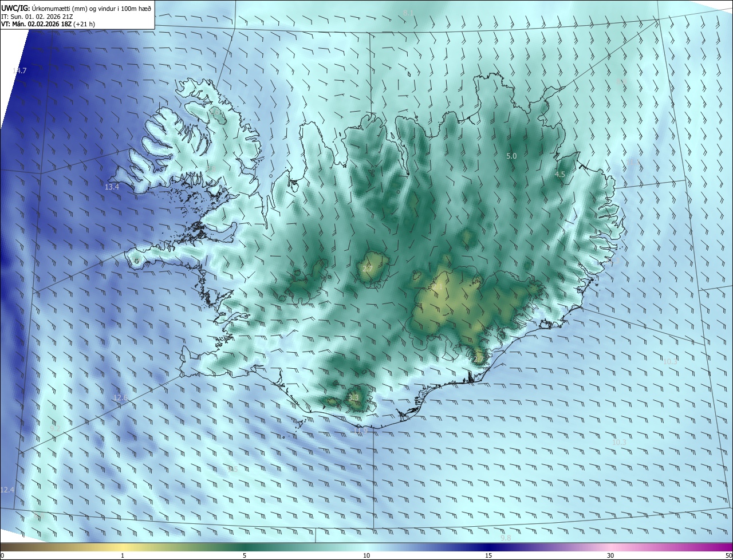This screenshot has height=560, width=733.
Task: Click the 9.2 value label
Action: (x=55, y=428)
